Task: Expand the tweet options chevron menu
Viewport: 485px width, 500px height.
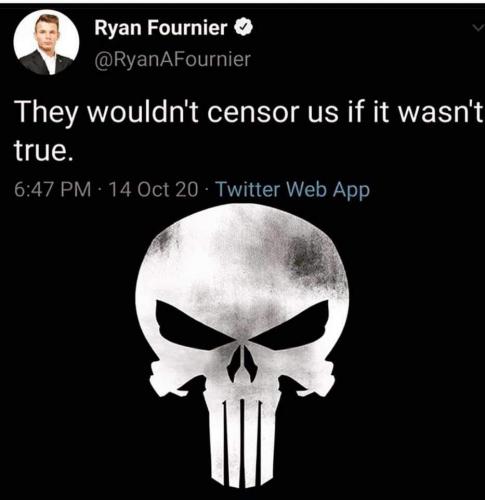Action: click(x=479, y=29)
